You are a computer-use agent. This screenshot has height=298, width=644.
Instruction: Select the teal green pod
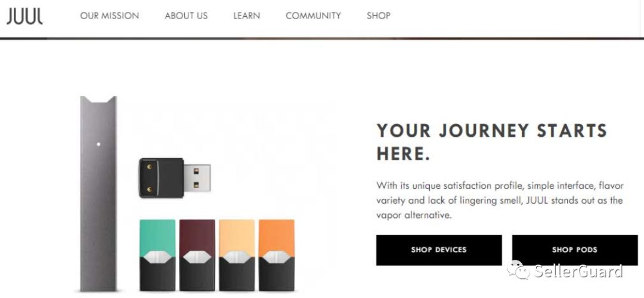pos(157,255)
